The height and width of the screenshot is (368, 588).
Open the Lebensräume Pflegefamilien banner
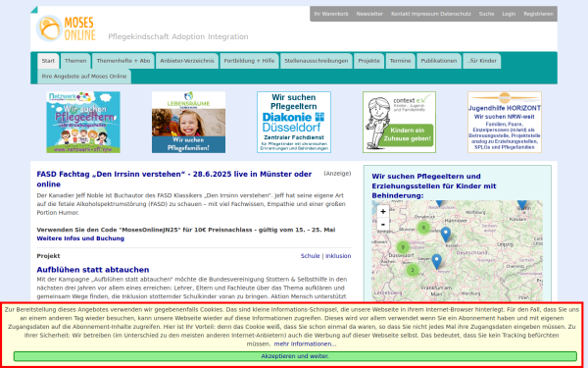click(188, 122)
